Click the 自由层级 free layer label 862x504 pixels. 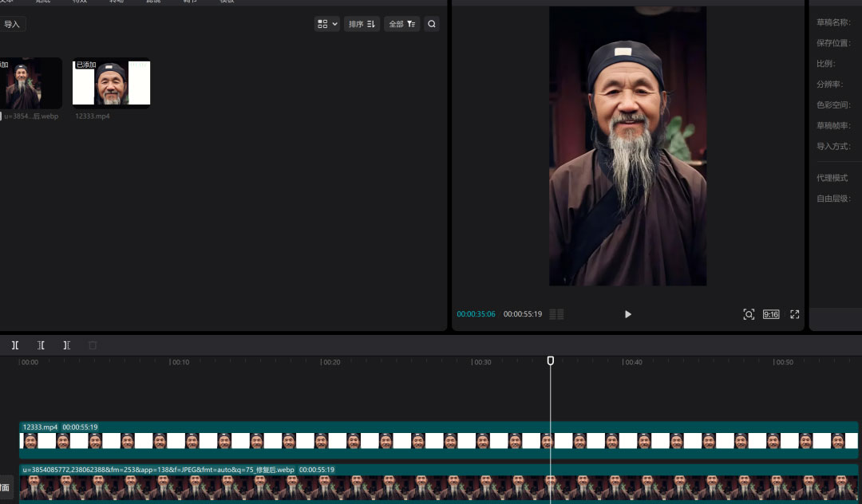[833, 199]
